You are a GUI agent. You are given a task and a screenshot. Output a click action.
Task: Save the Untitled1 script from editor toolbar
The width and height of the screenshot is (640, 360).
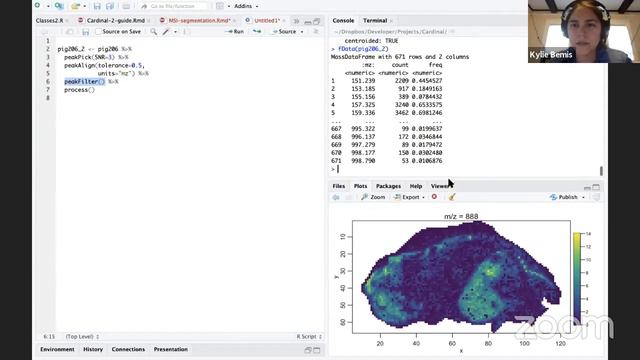pos(85,31)
